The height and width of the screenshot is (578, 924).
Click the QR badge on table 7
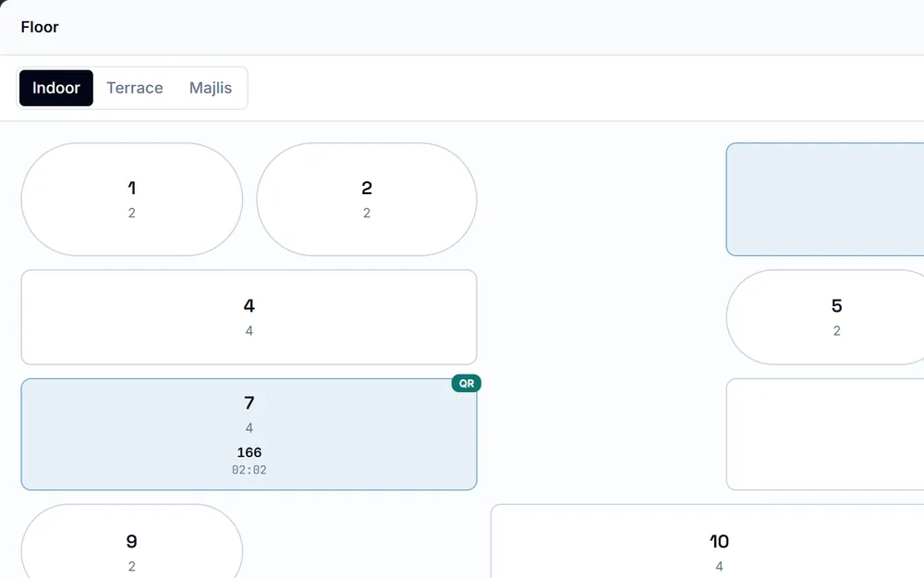click(x=466, y=384)
